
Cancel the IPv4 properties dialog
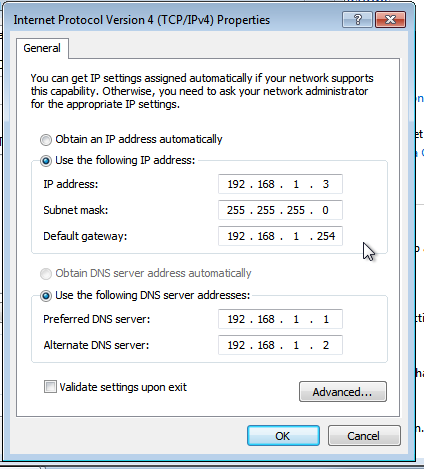pyautogui.click(x=364, y=436)
